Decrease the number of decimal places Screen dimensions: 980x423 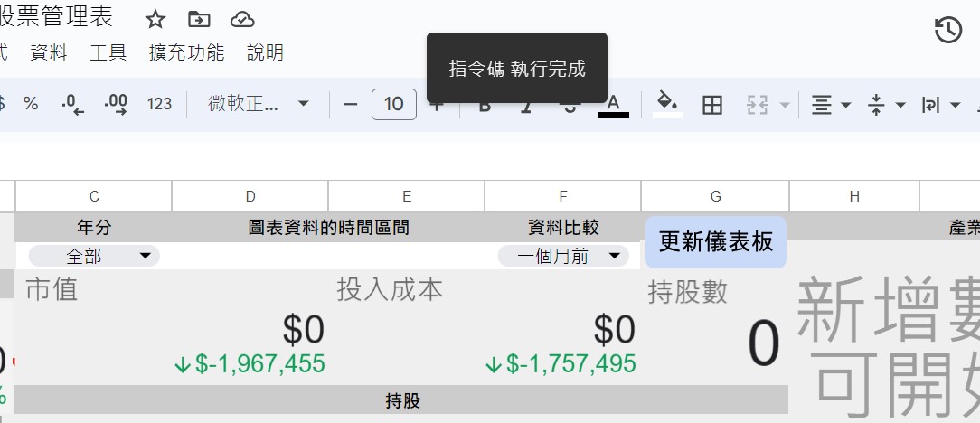72,104
